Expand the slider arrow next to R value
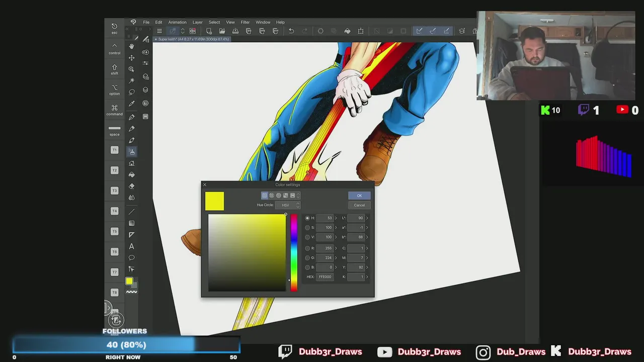The width and height of the screenshot is (644, 362). [x=336, y=248]
